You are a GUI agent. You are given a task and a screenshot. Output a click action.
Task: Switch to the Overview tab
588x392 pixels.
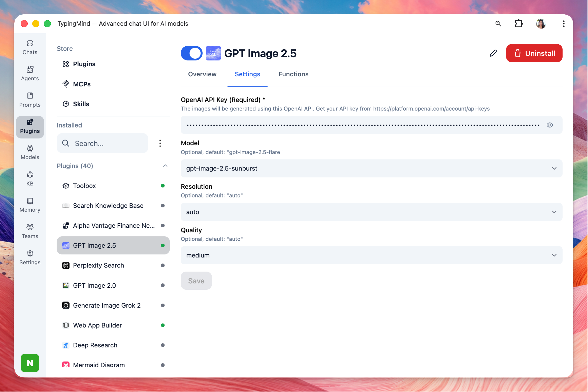[202, 74]
